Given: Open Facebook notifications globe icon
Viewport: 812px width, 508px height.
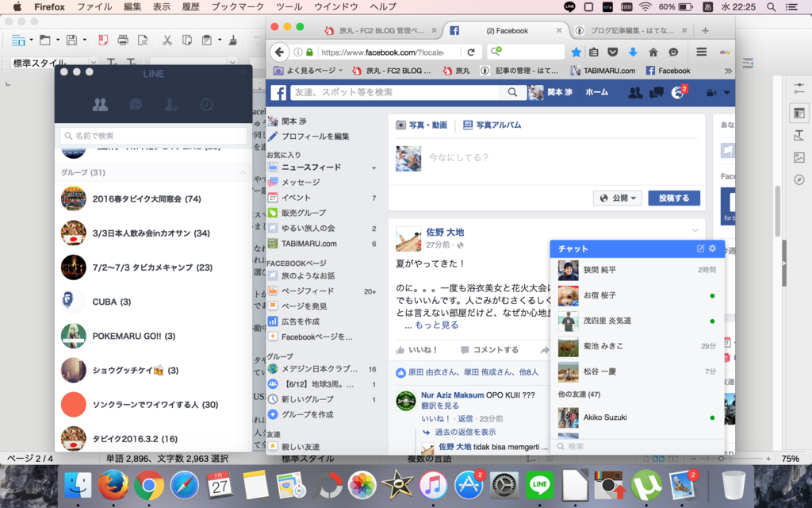Looking at the screenshot, I should point(677,93).
